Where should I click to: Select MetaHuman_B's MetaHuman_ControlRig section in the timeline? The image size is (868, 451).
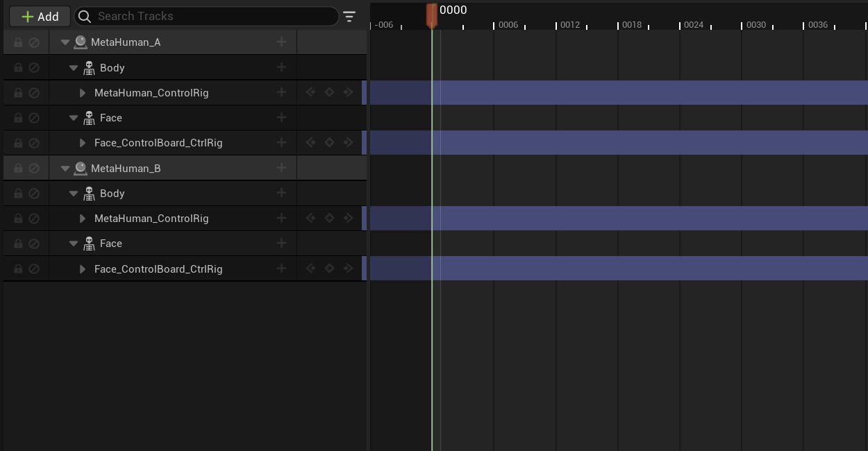pyautogui.click(x=619, y=218)
